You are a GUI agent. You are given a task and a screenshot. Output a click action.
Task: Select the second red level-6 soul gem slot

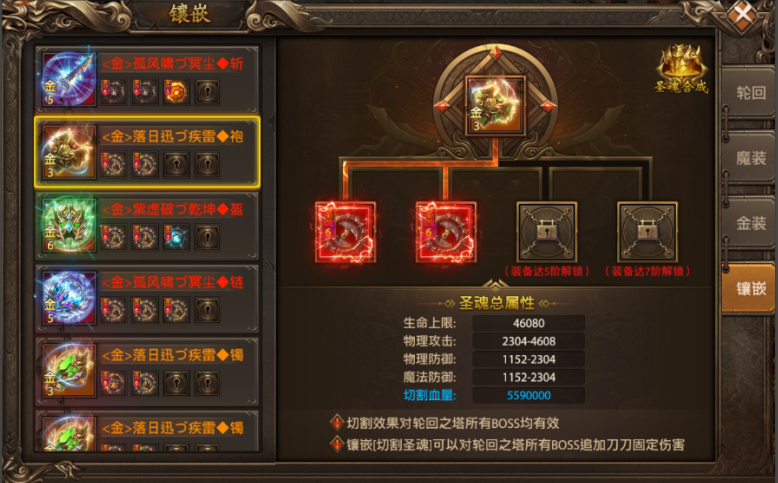tap(446, 232)
